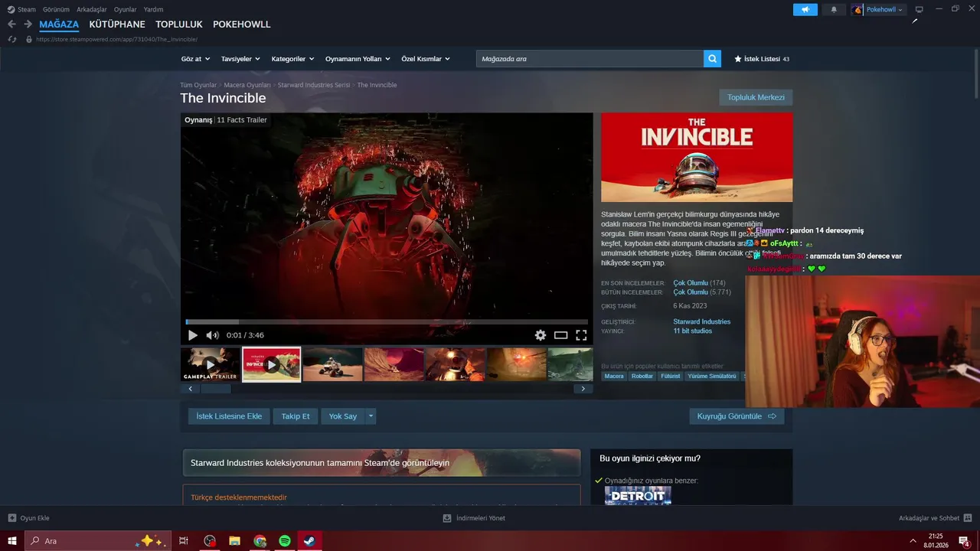
Task: Open the Yok Say dropdown arrow
Action: (x=371, y=416)
